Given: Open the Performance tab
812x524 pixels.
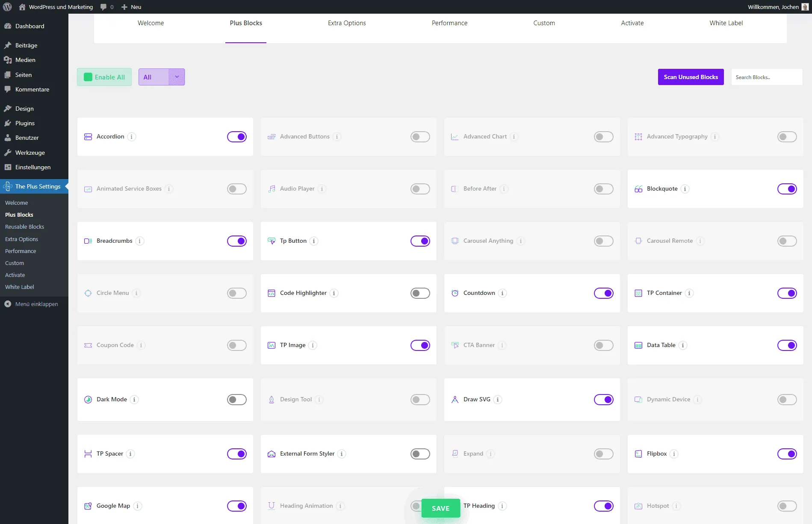Looking at the screenshot, I should (x=449, y=23).
